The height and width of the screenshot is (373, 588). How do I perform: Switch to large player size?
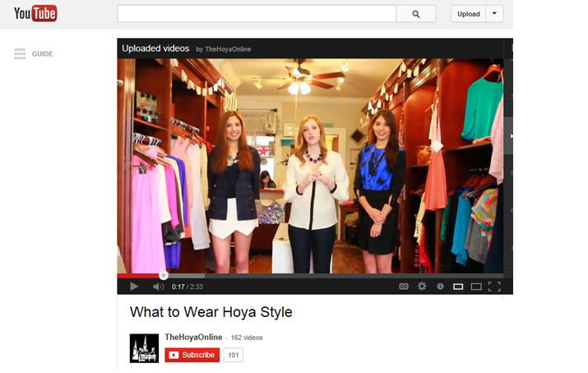coord(476,287)
